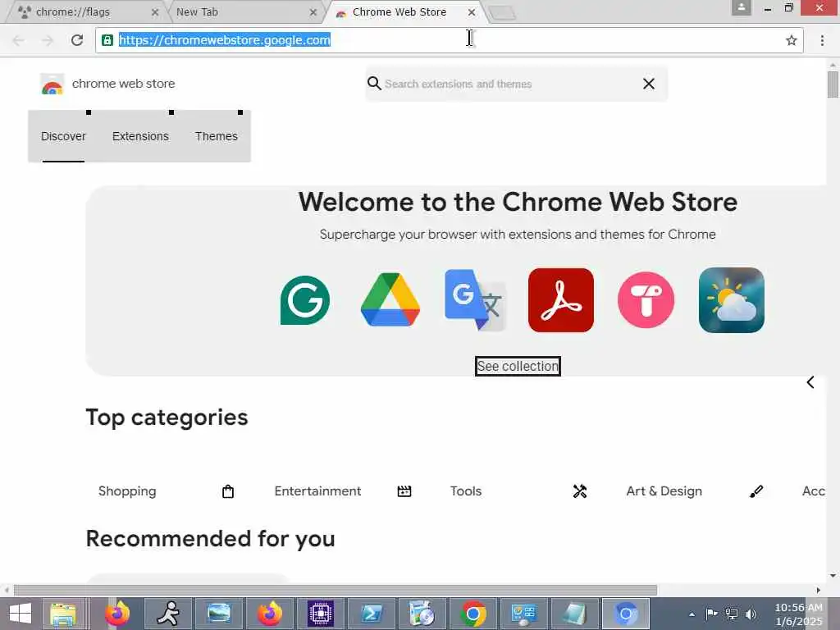
Task: Close the chrome://flags tab
Action: tap(155, 11)
